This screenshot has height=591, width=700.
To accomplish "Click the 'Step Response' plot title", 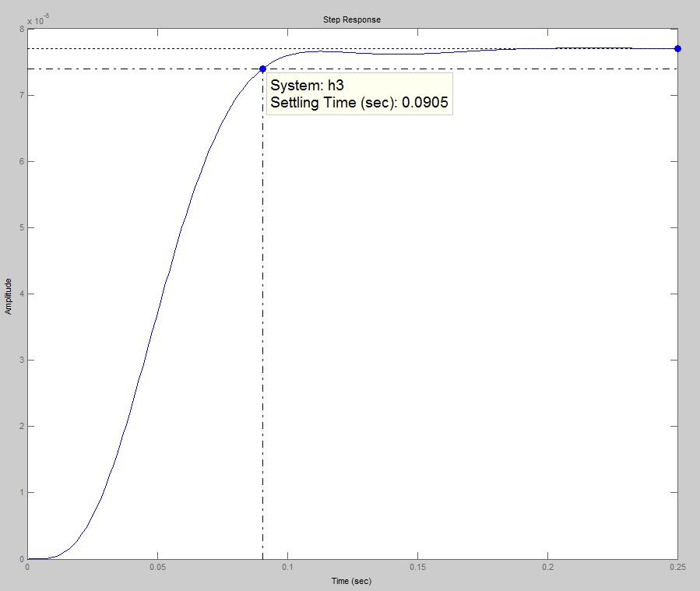I will tap(352, 19).
